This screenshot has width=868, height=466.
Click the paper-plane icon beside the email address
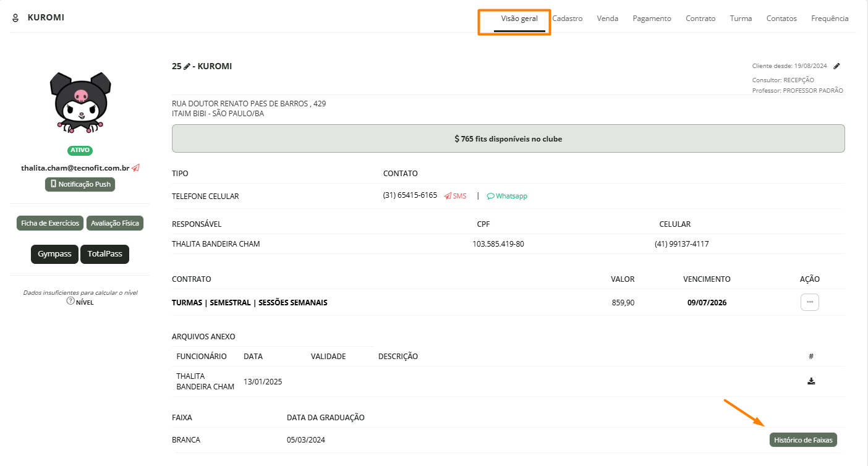tap(136, 167)
